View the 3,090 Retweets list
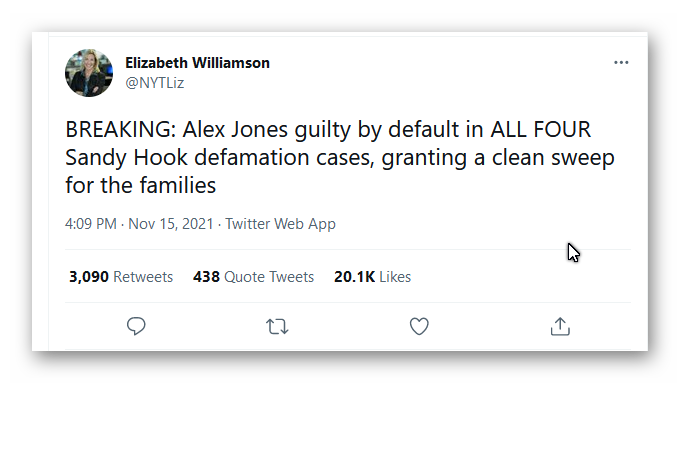Image resolution: width=680 pixels, height=463 pixels. click(121, 277)
